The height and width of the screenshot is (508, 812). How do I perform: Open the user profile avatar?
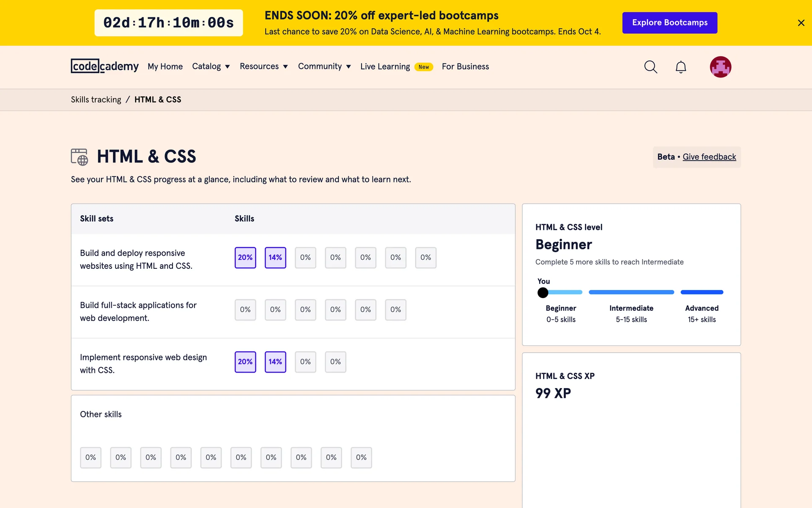[720, 67]
